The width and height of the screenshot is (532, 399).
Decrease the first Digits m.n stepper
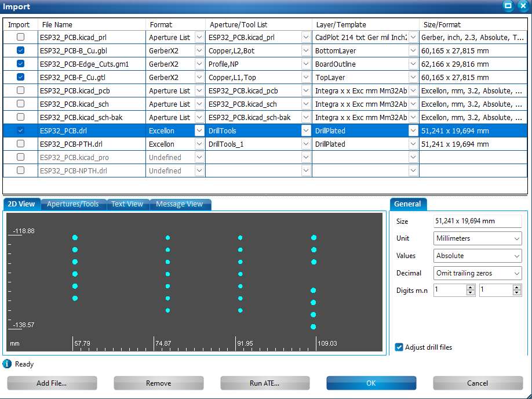[471, 293]
